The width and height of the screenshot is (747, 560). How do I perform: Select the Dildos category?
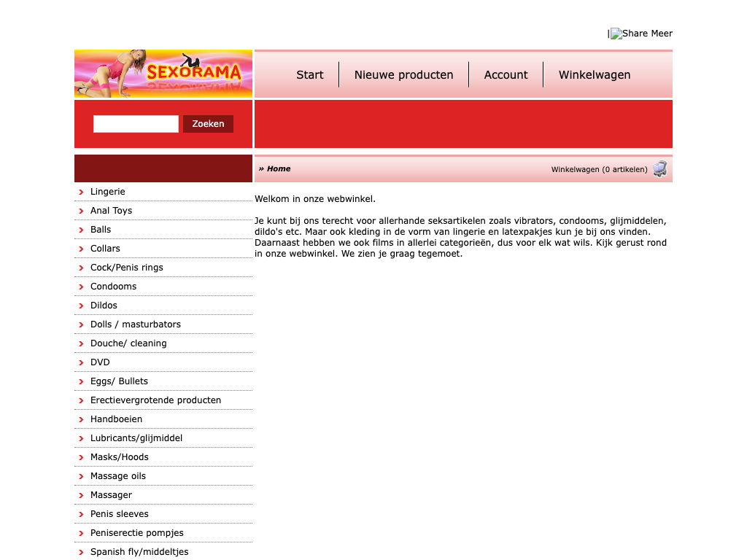click(x=104, y=306)
